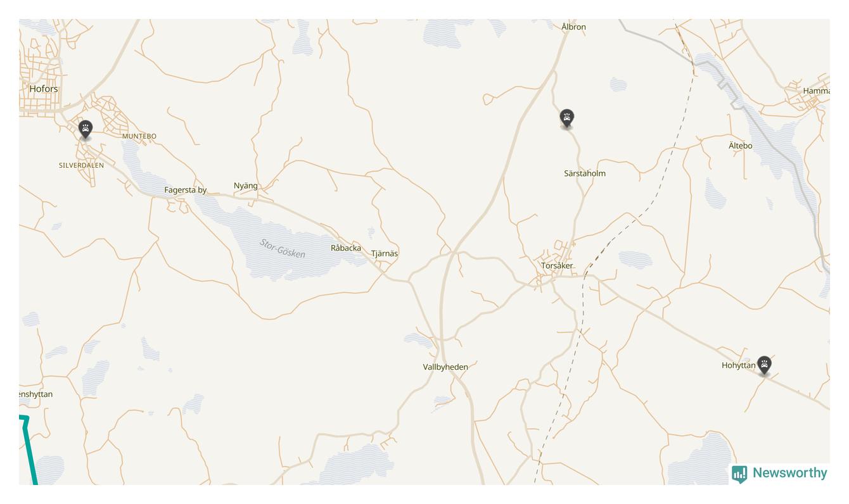Click the MUNTEBO district label
849x504 pixels.
pos(139,136)
